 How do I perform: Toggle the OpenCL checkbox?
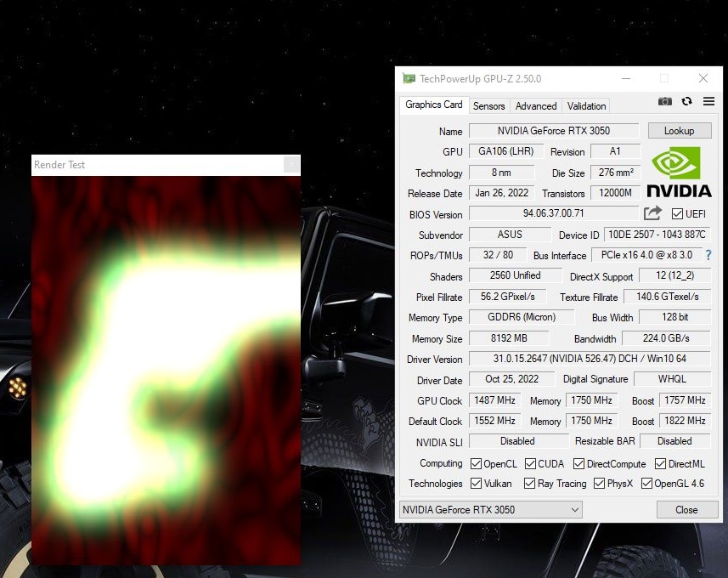[x=476, y=464]
